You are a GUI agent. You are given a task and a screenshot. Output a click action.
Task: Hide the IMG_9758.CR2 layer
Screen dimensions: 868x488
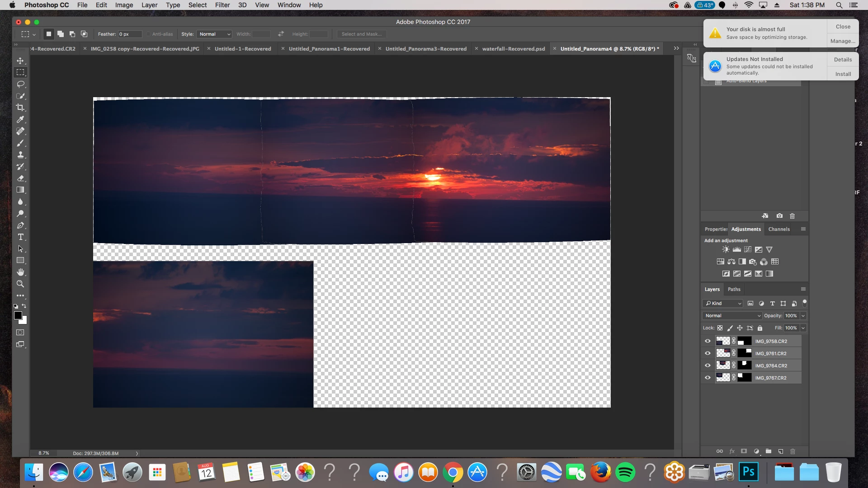708,341
